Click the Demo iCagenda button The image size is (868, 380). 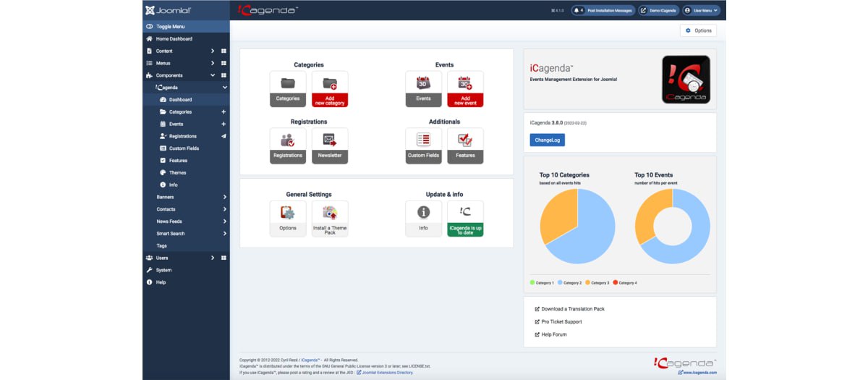658,10
